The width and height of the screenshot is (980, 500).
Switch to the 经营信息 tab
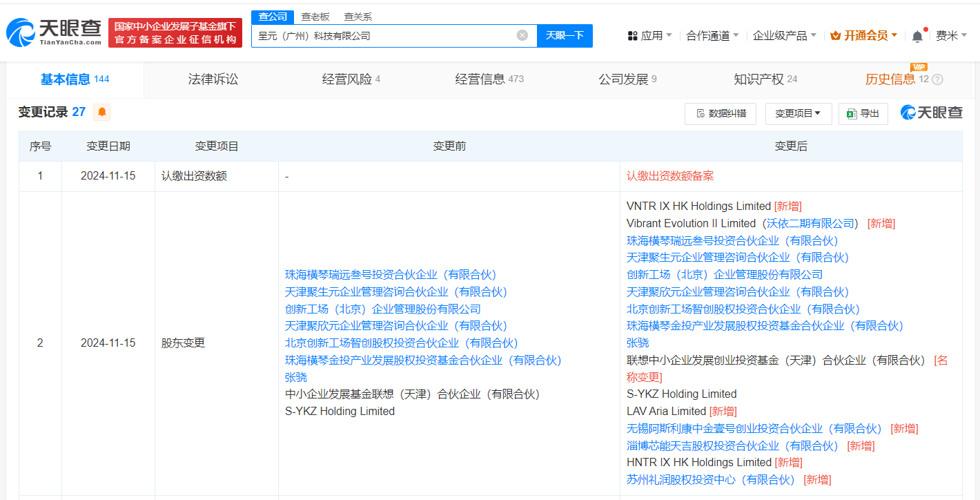pos(489,79)
